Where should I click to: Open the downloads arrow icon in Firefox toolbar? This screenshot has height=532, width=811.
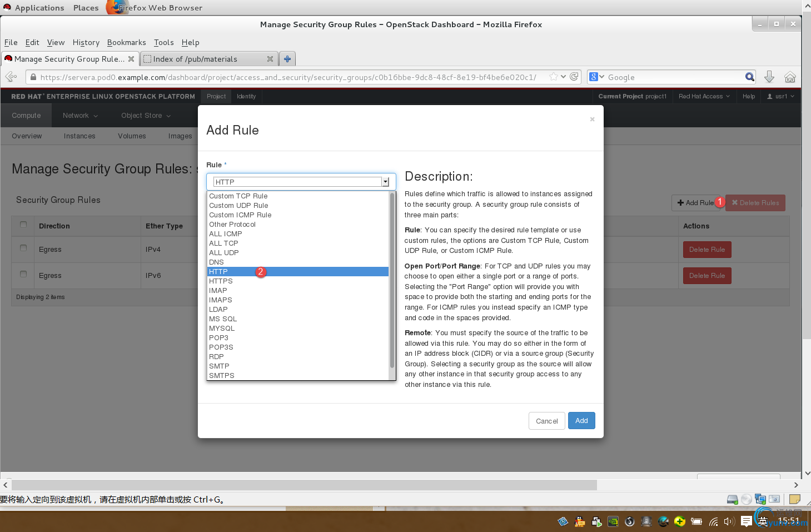point(769,77)
